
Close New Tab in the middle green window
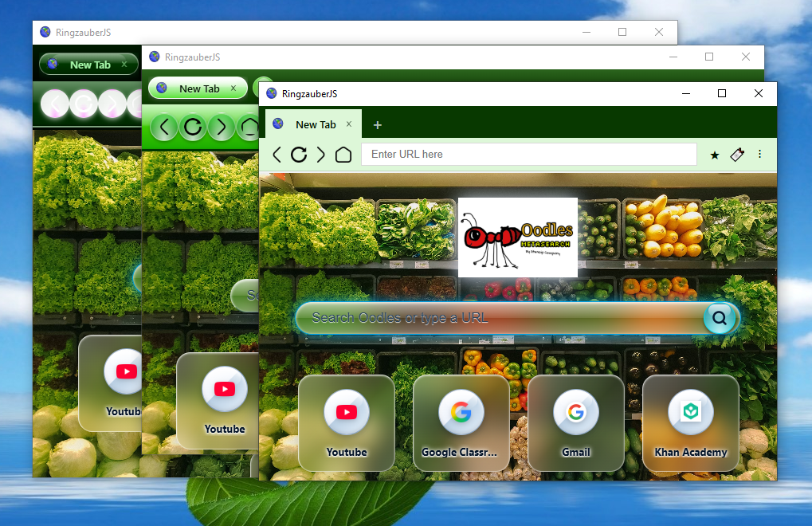point(233,88)
